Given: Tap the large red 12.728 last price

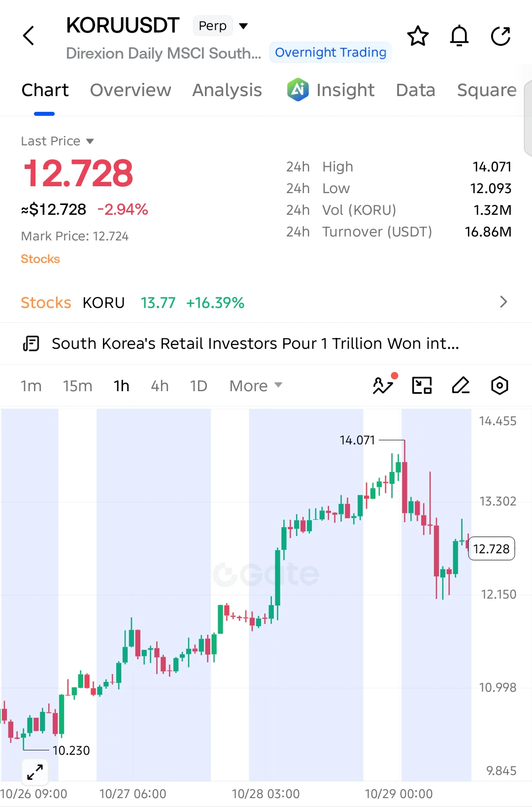Looking at the screenshot, I should point(78,173).
